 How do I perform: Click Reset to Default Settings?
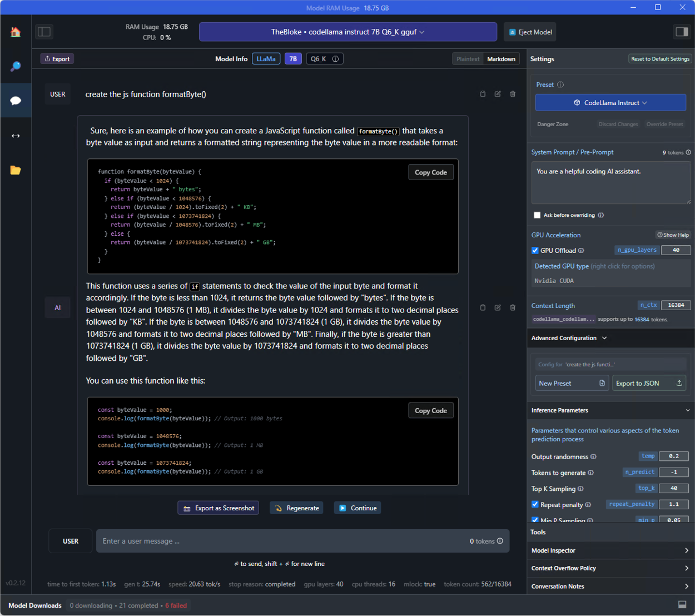coord(660,59)
